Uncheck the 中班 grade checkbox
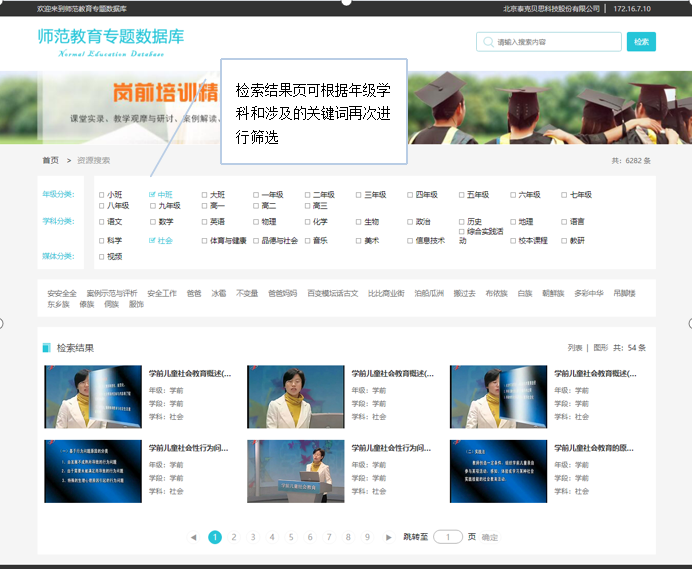 coord(152,195)
